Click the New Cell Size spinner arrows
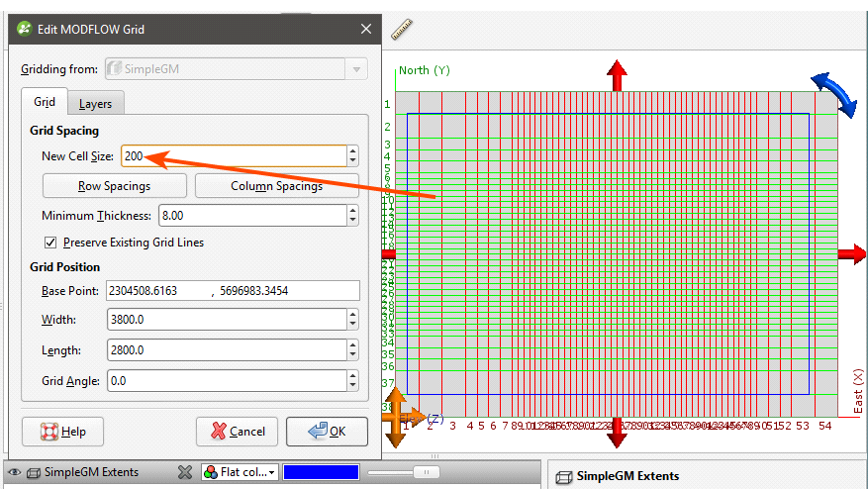 (352, 155)
